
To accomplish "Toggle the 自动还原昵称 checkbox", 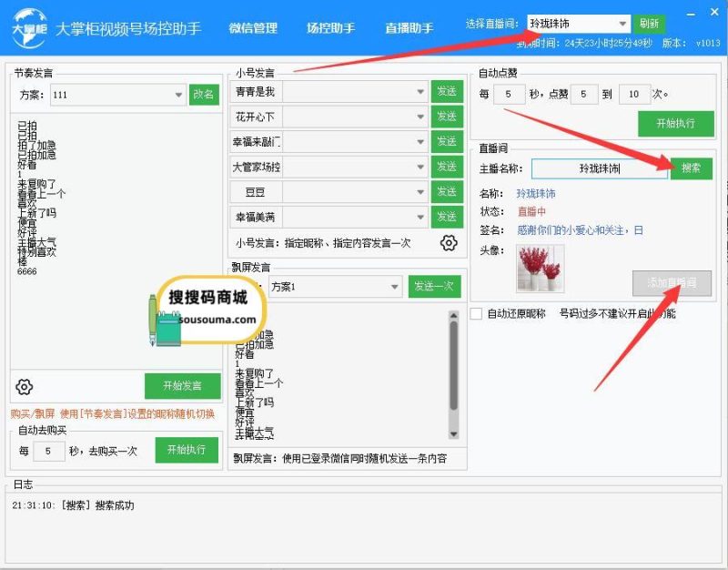I will click(x=477, y=314).
